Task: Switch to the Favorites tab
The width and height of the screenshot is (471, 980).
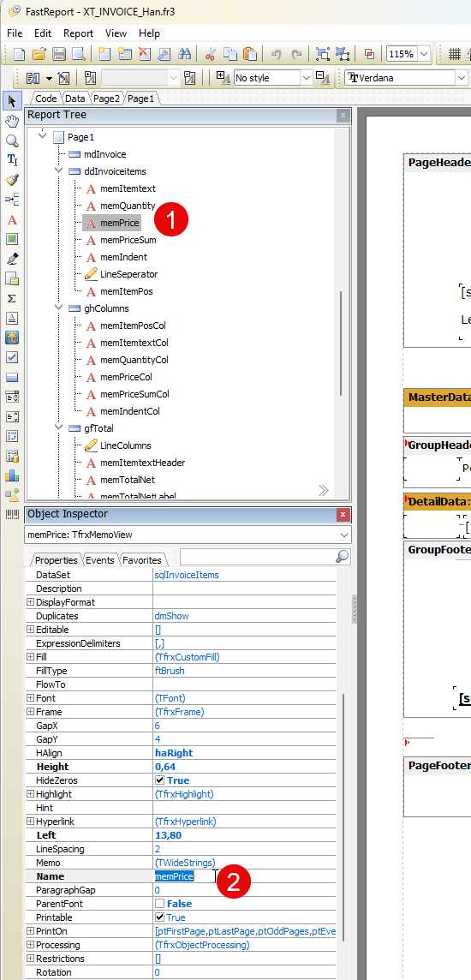Action: [x=141, y=560]
